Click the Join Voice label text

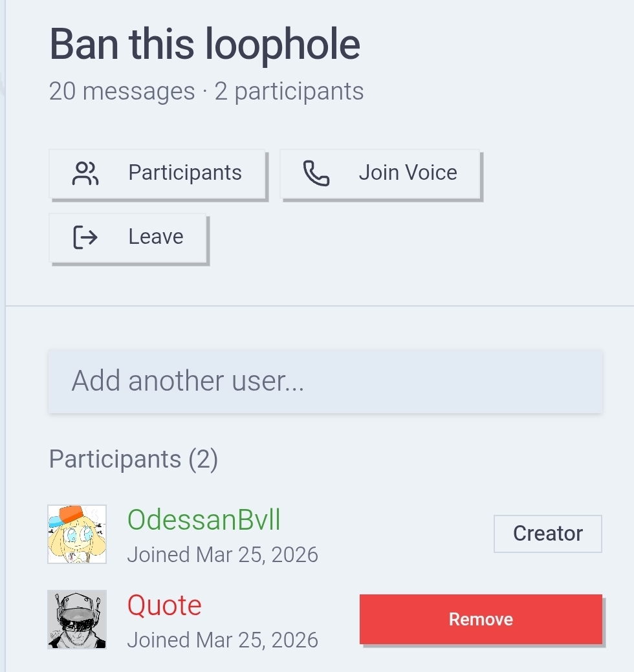[408, 173]
